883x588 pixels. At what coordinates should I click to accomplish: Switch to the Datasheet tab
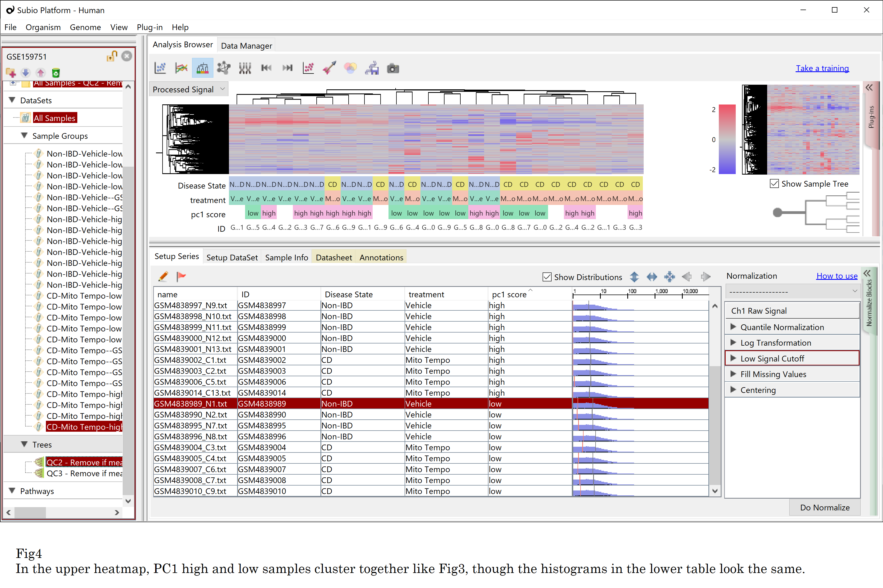(x=334, y=257)
